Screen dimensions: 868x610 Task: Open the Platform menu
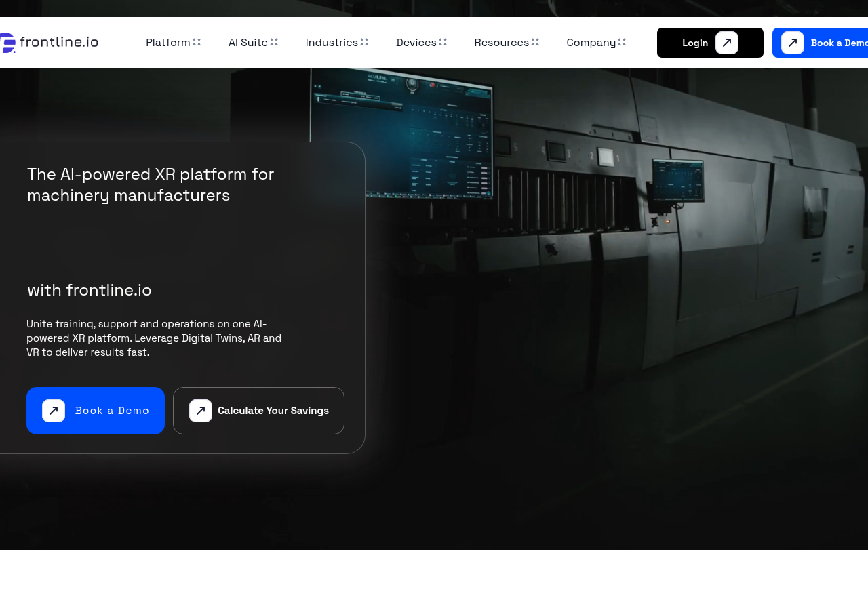168,43
